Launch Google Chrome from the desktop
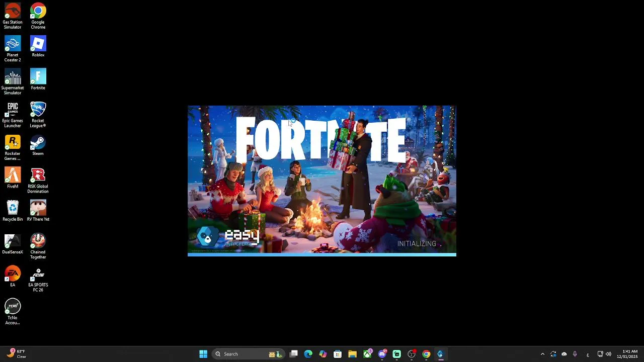The width and height of the screenshot is (644, 362). [x=38, y=16]
